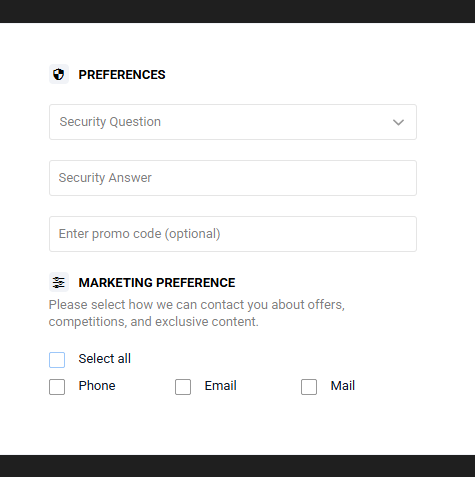The width and height of the screenshot is (475, 477).
Task: Click the offers and competitions description text
Action: (x=197, y=313)
